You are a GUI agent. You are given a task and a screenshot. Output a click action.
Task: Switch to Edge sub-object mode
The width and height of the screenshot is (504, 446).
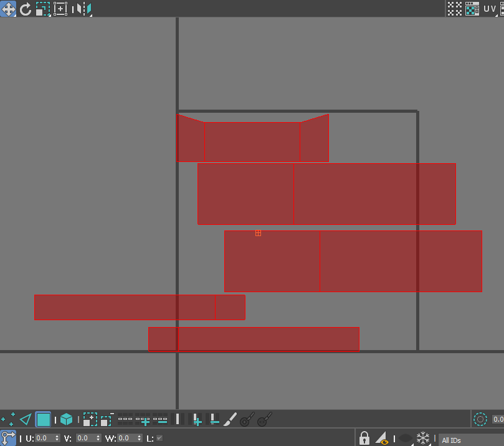tap(26, 419)
